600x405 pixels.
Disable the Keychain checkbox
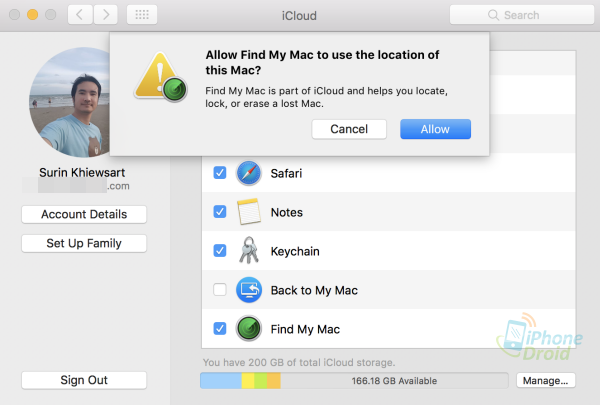coord(219,251)
